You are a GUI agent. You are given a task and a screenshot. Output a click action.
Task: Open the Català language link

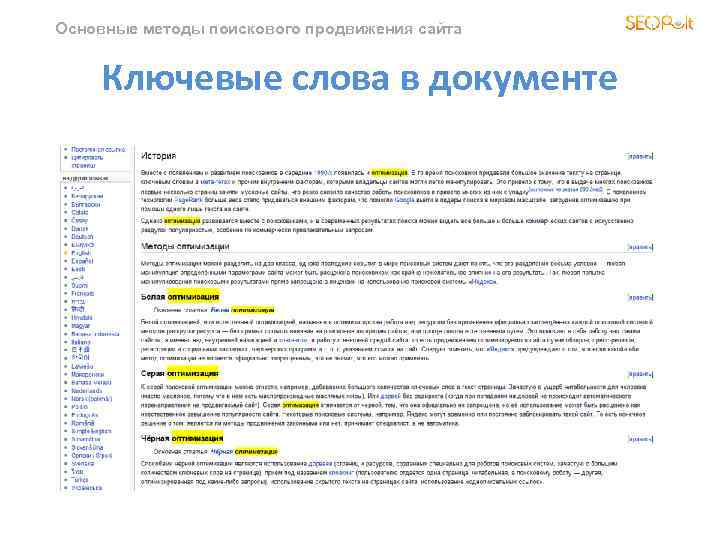[x=80, y=213]
